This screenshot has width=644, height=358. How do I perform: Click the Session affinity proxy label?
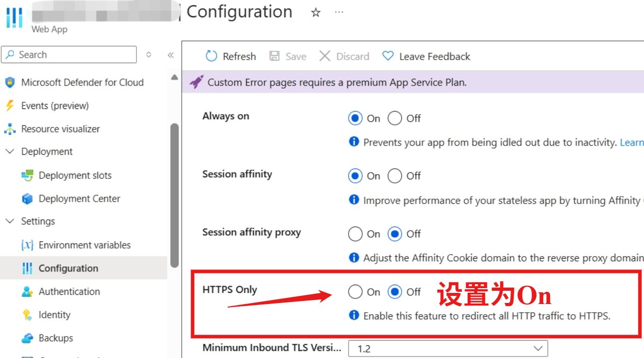pos(252,232)
